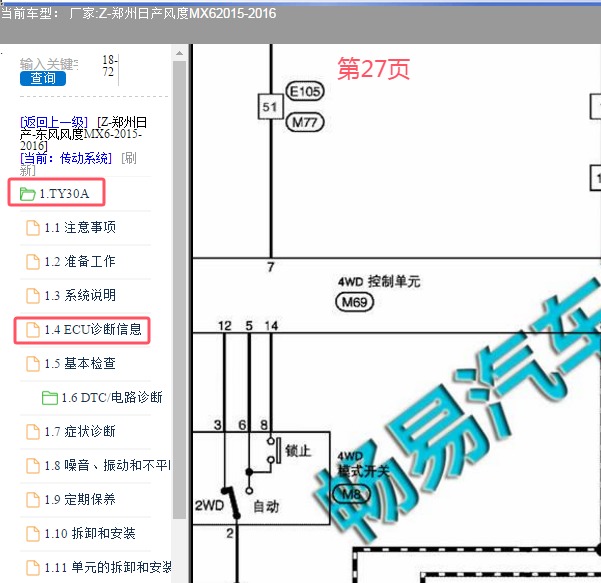Click the sidebar vertical scrollbar thumb
601x583 pixels.
coord(179,290)
